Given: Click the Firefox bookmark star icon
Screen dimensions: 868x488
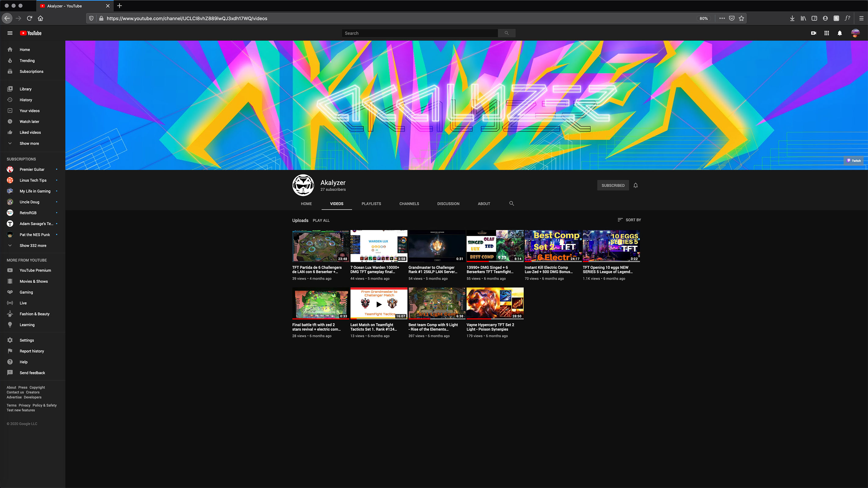Looking at the screenshot, I should pos(741,18).
